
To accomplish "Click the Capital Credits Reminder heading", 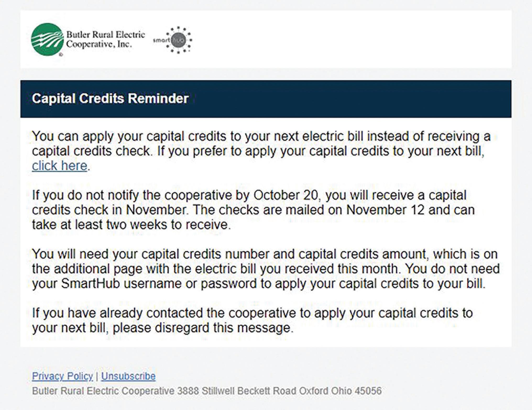I will pyautogui.click(x=110, y=99).
